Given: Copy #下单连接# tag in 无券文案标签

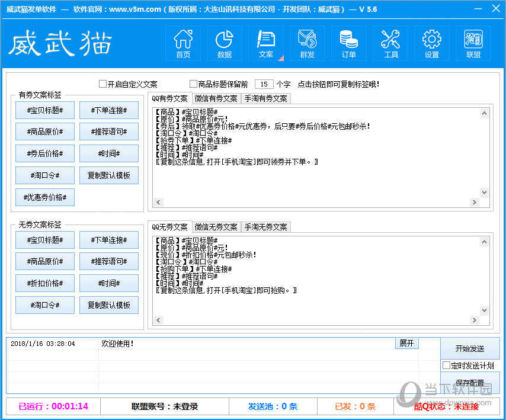Looking at the screenshot, I should point(109,240).
